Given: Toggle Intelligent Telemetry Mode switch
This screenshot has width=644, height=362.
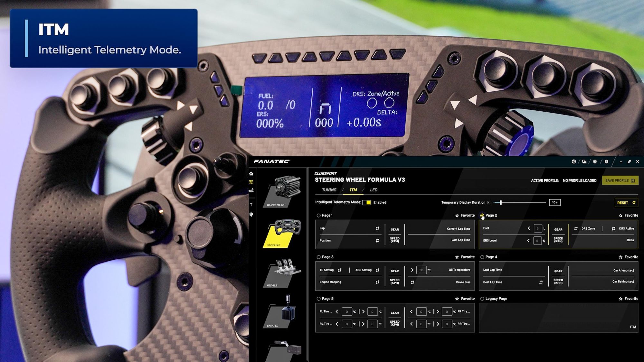Looking at the screenshot, I should pos(366,202).
